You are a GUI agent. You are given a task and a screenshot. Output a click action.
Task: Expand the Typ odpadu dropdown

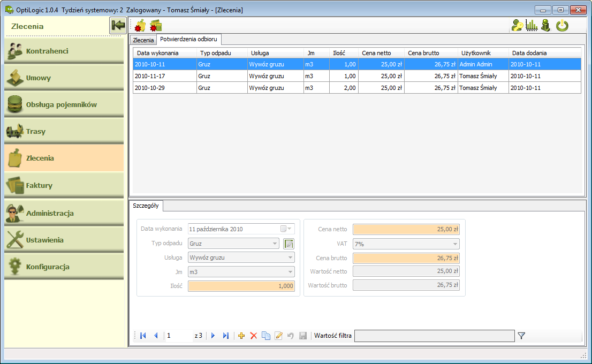tap(275, 244)
